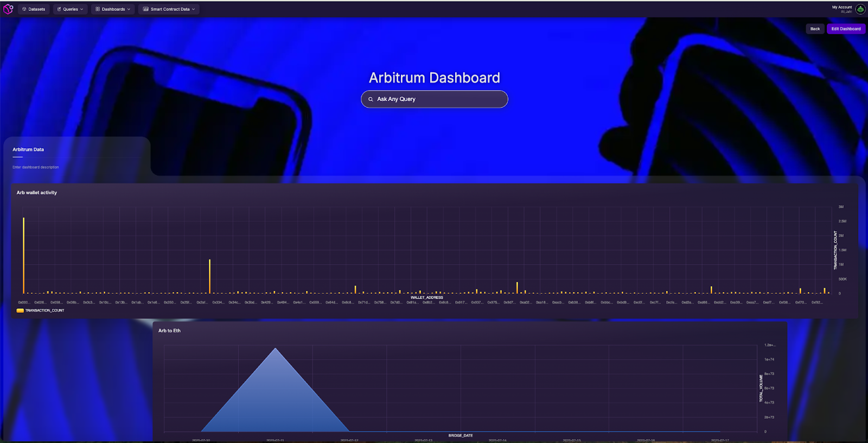Click the chart icon beside Smart Contract Data
The height and width of the screenshot is (443, 868).
[145, 9]
